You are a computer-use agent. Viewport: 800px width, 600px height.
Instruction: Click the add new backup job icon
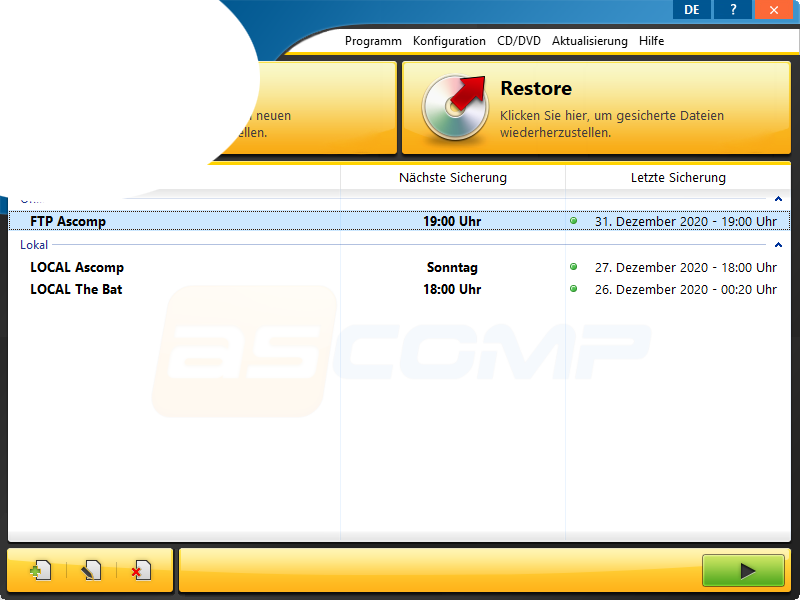click(40, 571)
